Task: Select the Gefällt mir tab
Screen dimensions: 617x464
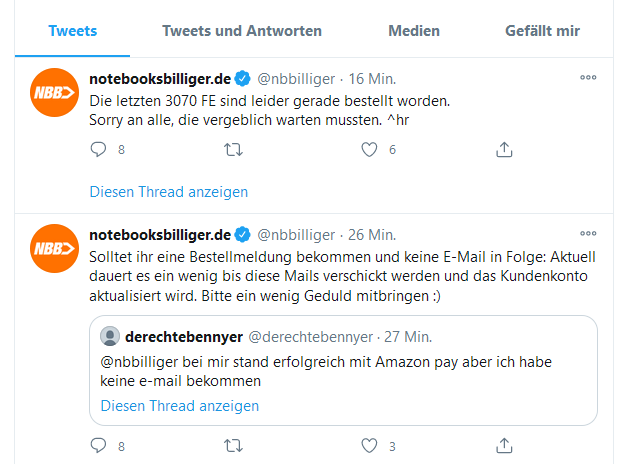Action: pyautogui.click(x=542, y=30)
